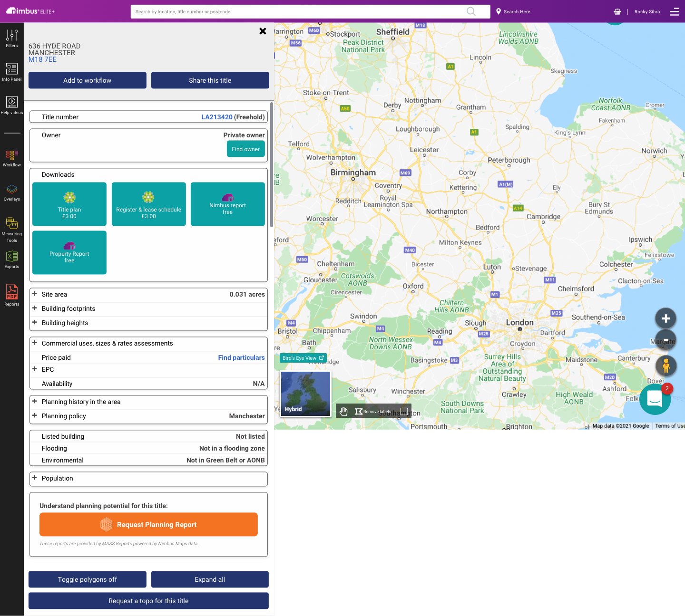Download the free Property Report
Viewport: 685px width, 616px height.
[x=69, y=252]
